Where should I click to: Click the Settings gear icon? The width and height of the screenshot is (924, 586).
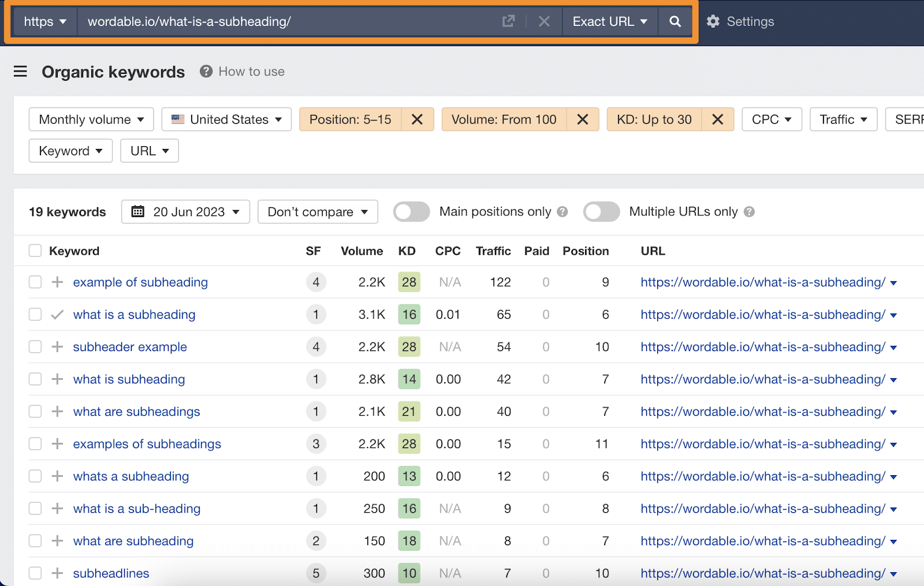coord(713,22)
